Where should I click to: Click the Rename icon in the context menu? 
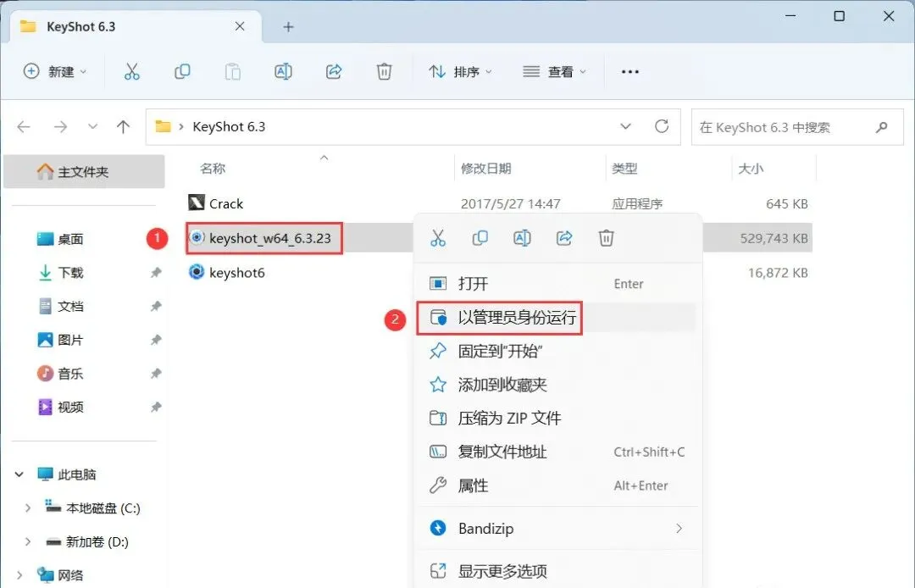pyautogui.click(x=522, y=238)
